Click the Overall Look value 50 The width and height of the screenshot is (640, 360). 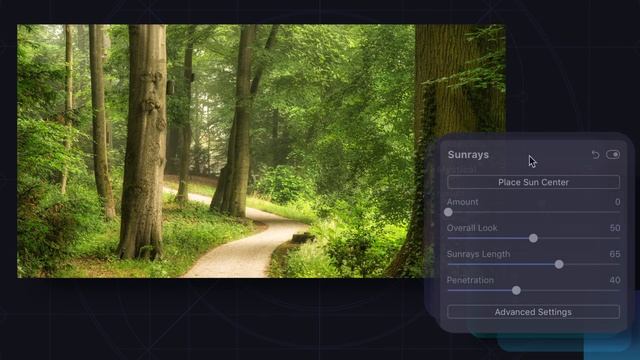(x=615, y=228)
